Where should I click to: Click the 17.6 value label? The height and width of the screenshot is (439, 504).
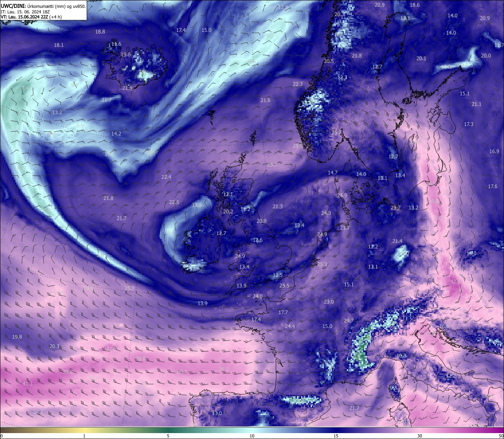(x=493, y=186)
